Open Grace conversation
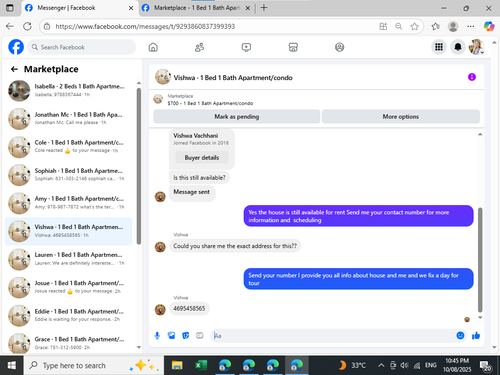This screenshot has height=375, width=500. (69, 343)
